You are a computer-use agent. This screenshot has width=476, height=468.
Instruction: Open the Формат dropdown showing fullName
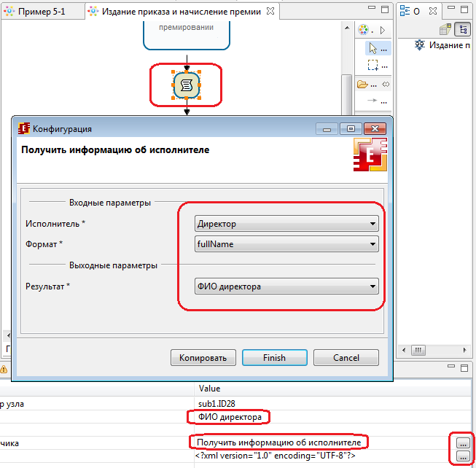pos(286,244)
